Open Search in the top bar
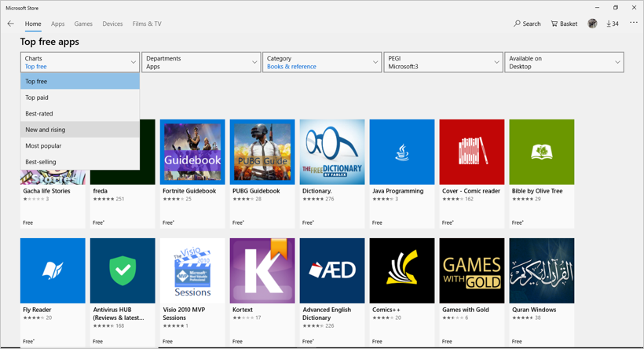644x349 pixels. click(x=527, y=24)
